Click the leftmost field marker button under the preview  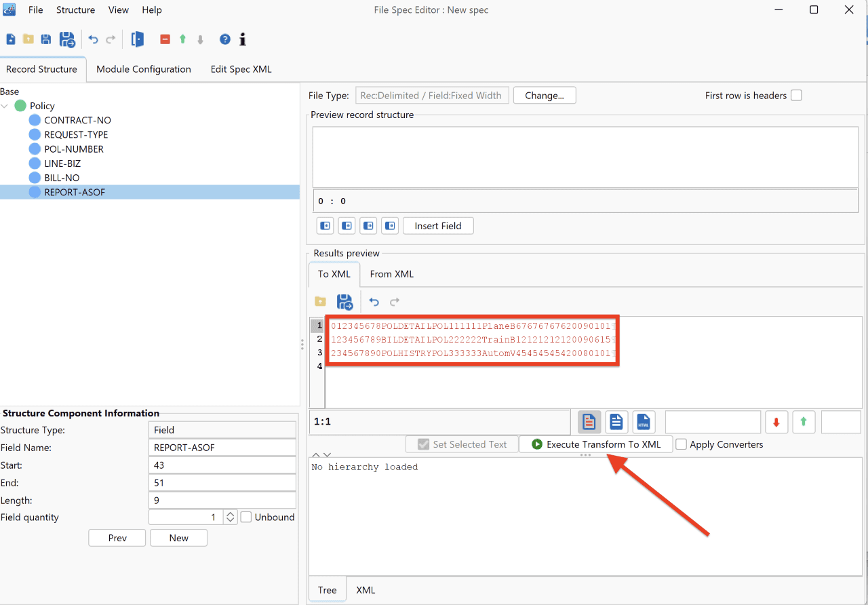[x=325, y=226]
